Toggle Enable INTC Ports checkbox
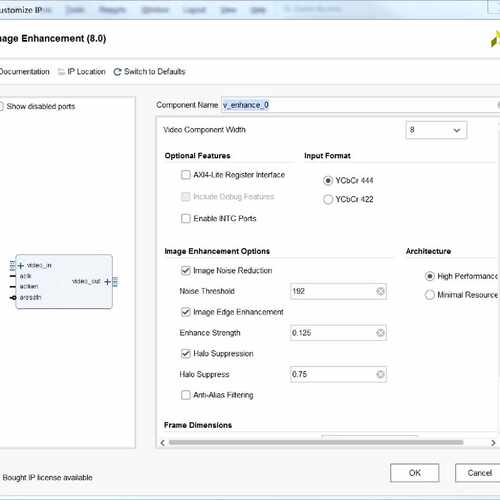500x500 pixels. click(x=186, y=219)
